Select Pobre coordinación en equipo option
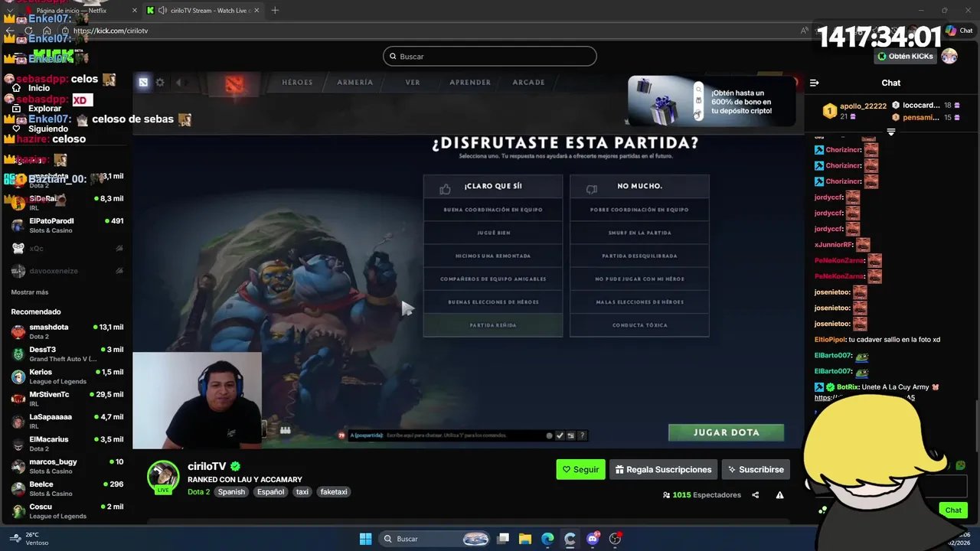980x551 pixels. coord(639,210)
